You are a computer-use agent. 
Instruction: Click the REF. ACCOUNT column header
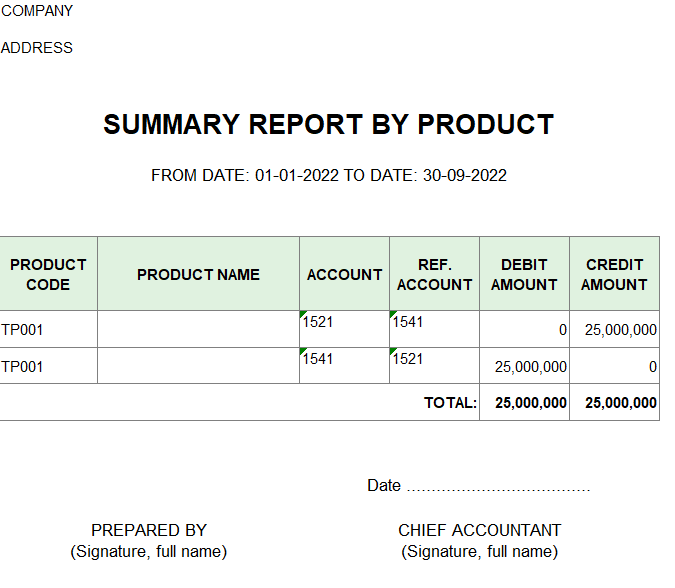click(x=434, y=274)
